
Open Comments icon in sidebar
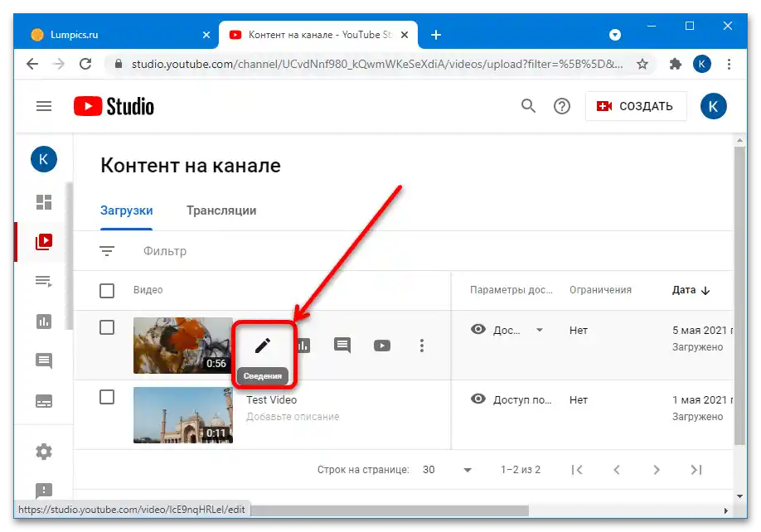pyautogui.click(x=44, y=360)
